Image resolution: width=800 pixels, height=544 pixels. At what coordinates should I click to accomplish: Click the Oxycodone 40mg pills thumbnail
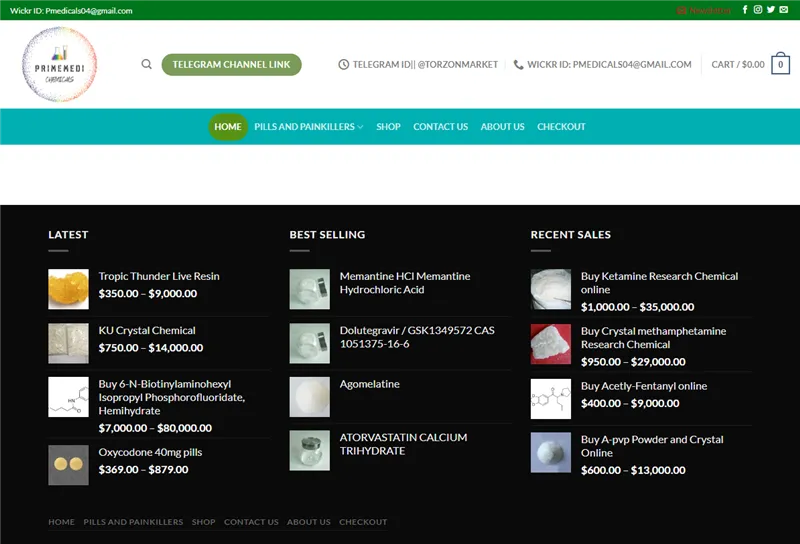(68, 465)
